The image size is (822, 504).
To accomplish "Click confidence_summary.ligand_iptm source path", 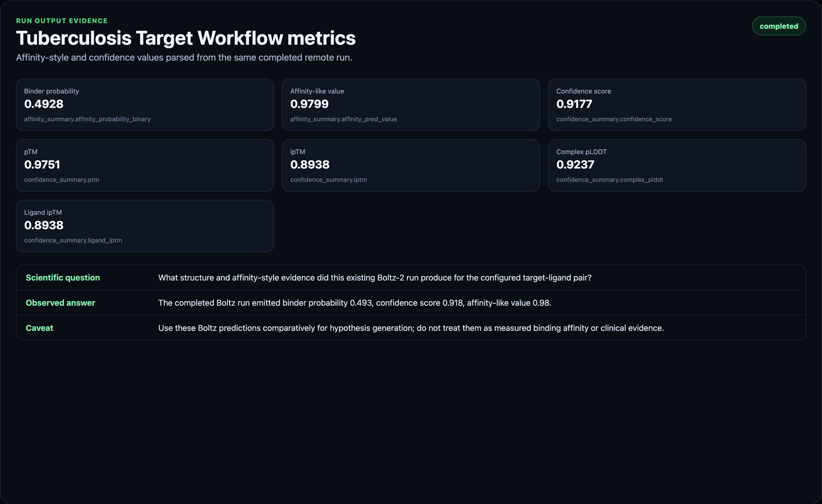I will (73, 240).
